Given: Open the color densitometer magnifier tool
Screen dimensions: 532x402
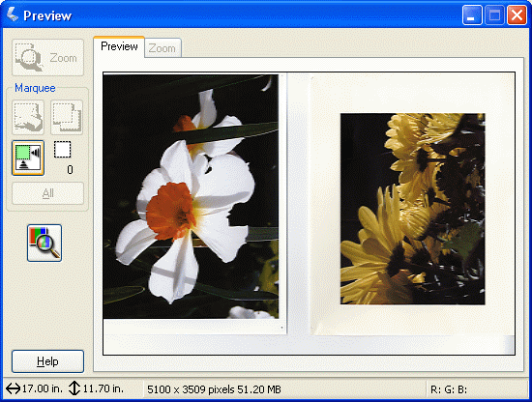Looking at the screenshot, I should click(44, 243).
